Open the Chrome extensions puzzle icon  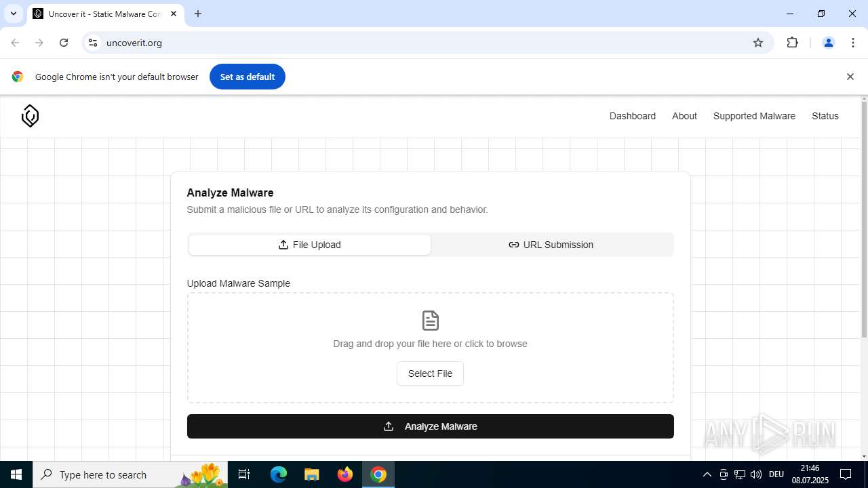[x=793, y=43]
